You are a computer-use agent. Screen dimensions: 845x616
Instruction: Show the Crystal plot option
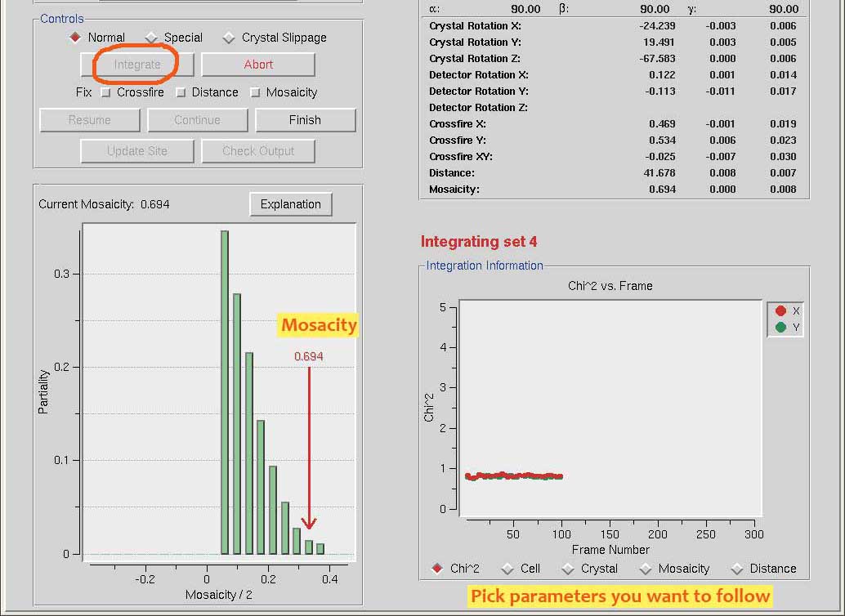568,569
